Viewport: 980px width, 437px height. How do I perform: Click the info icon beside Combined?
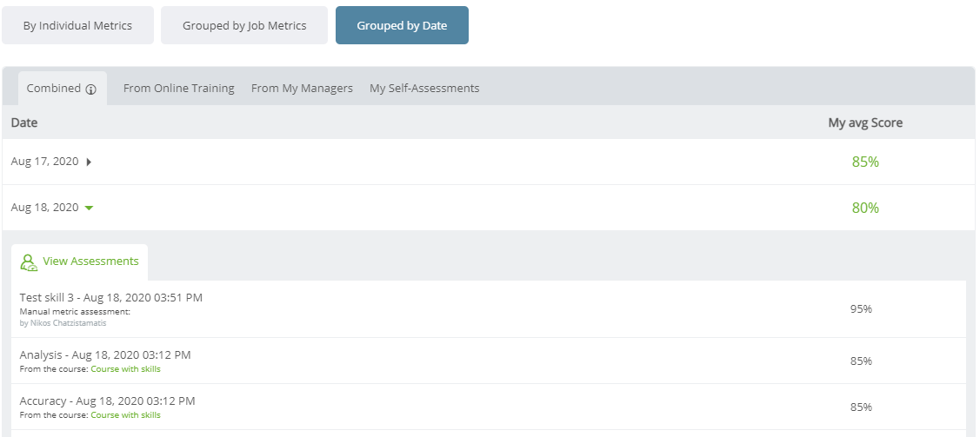pos(91,89)
